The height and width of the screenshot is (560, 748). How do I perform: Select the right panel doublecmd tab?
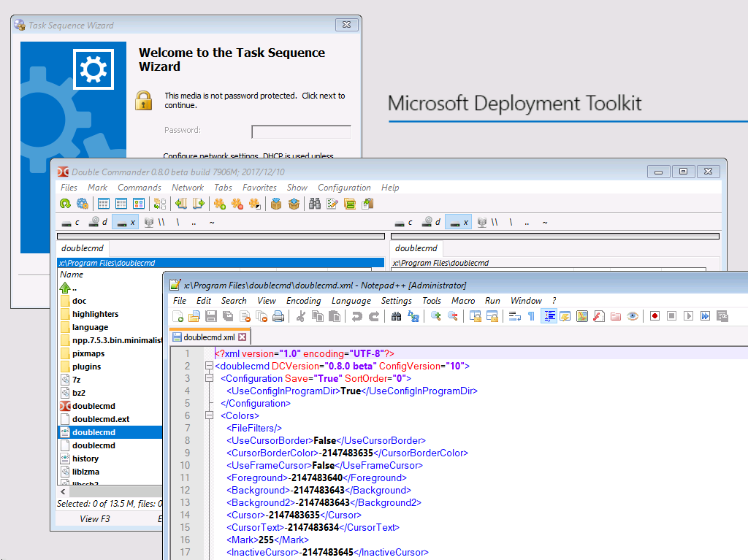tap(416, 248)
